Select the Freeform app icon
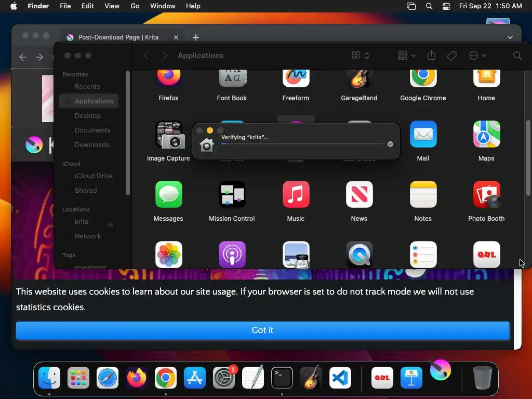 click(296, 78)
